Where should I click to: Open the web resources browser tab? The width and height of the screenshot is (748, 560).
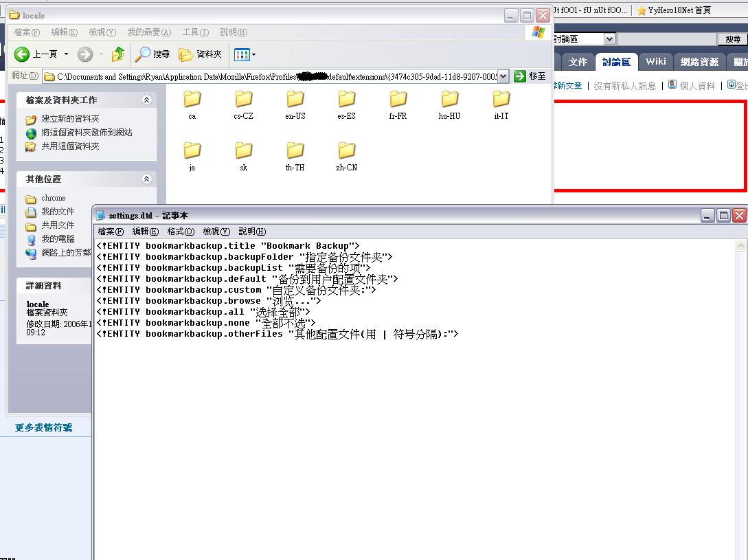699,62
